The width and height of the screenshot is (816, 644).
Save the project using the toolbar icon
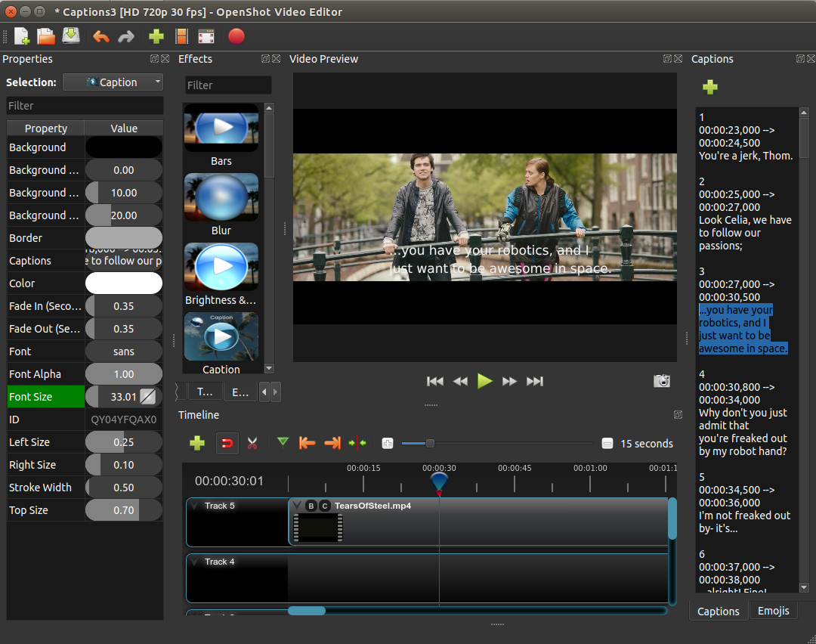(71, 36)
